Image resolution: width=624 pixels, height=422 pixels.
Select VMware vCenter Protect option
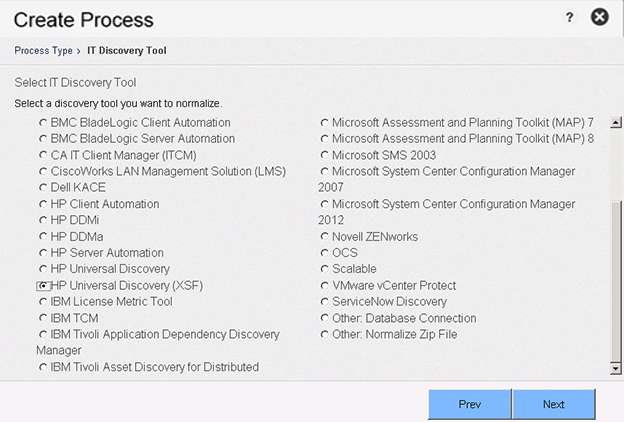pos(325,285)
